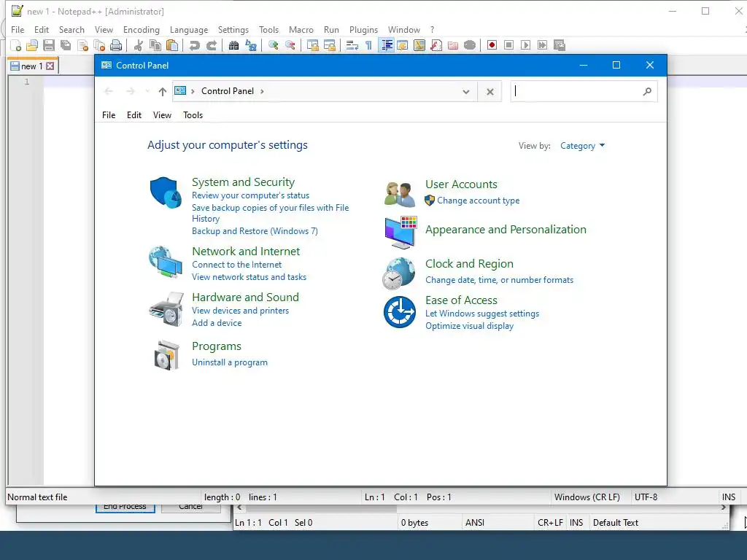Open Find with the binoculars icon

[233, 45]
